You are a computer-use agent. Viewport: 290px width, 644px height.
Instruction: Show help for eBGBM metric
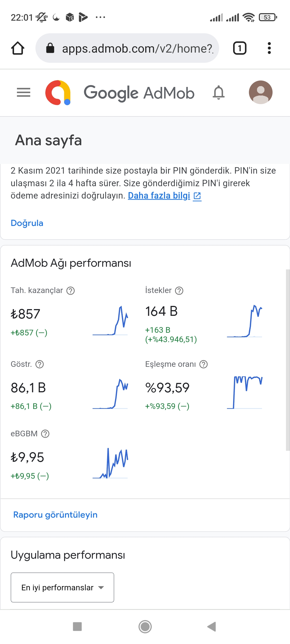[45, 434]
